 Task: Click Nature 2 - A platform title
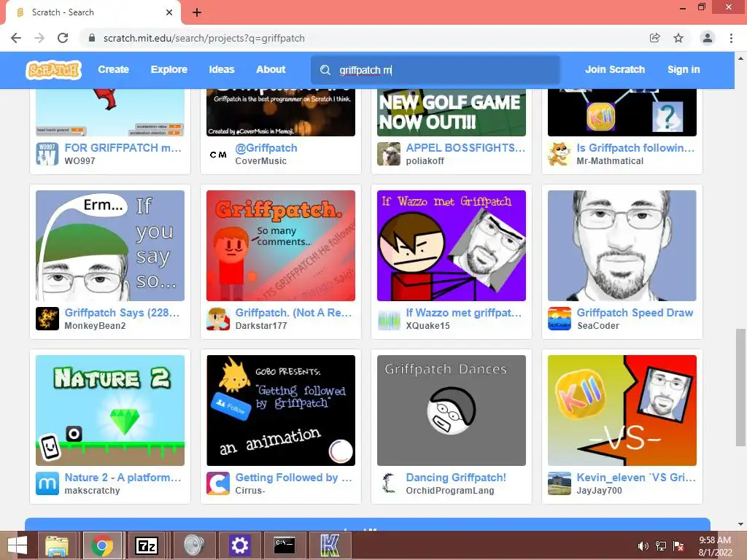(x=123, y=478)
